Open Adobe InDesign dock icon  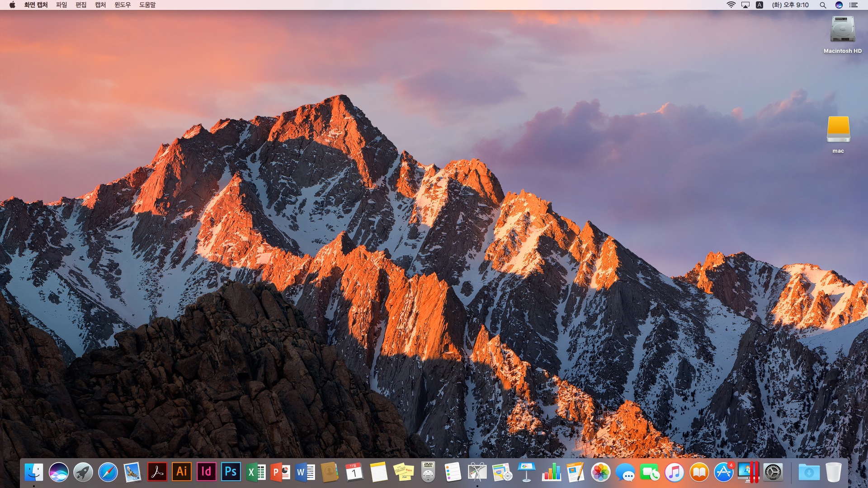(x=206, y=472)
